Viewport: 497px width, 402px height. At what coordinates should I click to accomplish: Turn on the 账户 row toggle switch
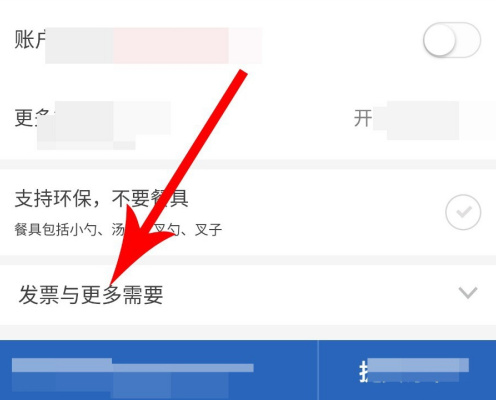[452, 40]
